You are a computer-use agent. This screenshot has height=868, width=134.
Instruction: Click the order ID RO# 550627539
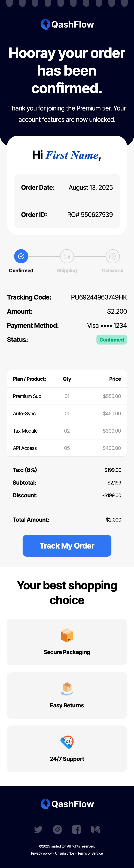pyautogui.click(x=90, y=215)
